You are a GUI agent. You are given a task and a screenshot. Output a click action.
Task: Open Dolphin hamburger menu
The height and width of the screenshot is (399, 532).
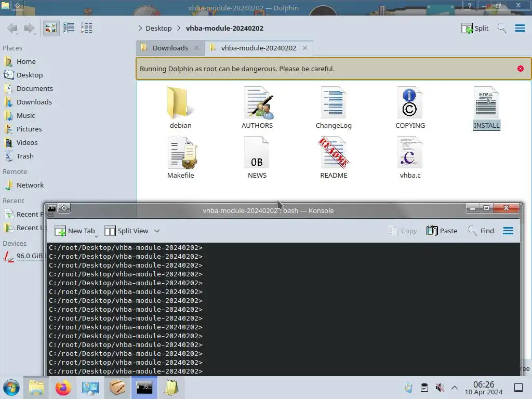click(520, 28)
